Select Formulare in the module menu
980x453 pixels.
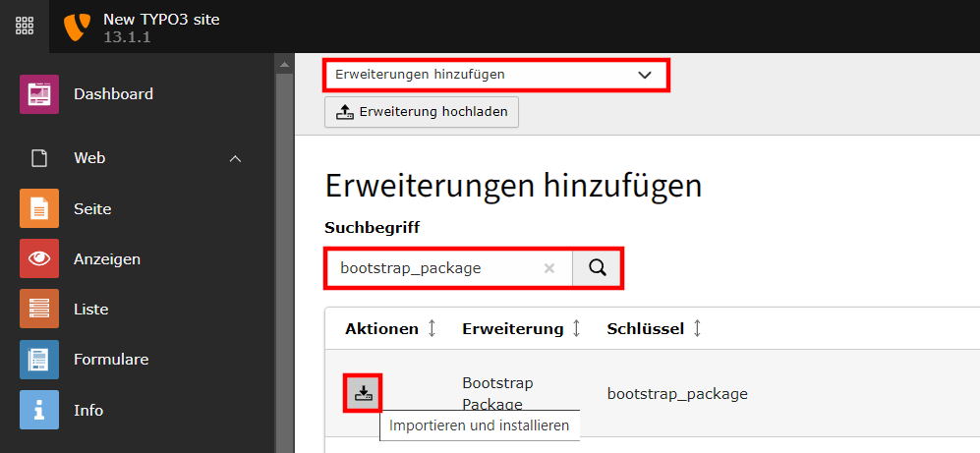pos(111,360)
